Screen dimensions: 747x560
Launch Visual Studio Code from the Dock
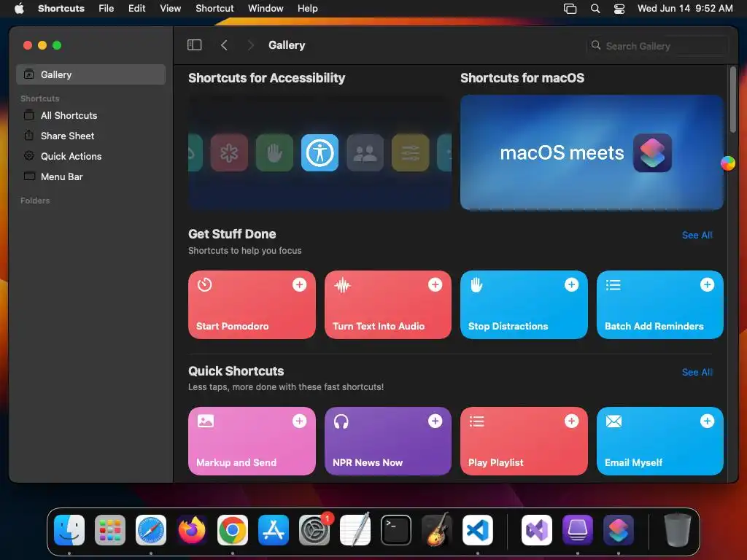point(478,530)
